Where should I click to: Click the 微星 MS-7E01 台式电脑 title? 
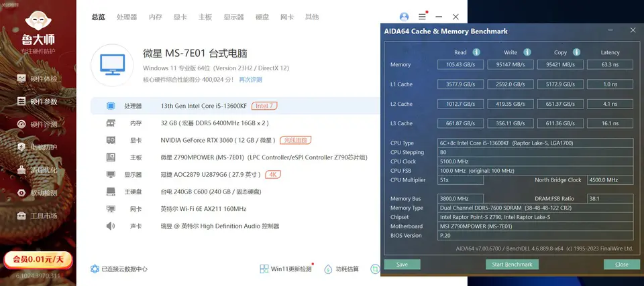click(195, 54)
